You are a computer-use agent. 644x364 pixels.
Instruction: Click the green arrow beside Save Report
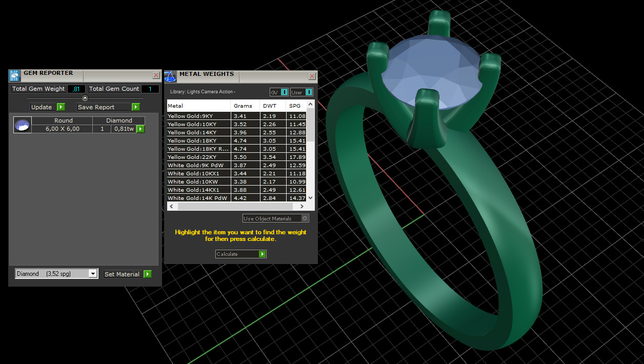[136, 107]
